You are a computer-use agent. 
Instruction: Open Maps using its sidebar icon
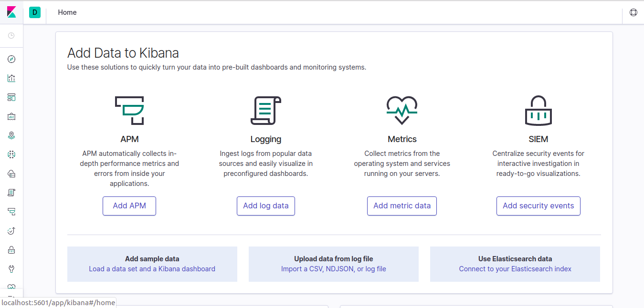pyautogui.click(x=11, y=135)
